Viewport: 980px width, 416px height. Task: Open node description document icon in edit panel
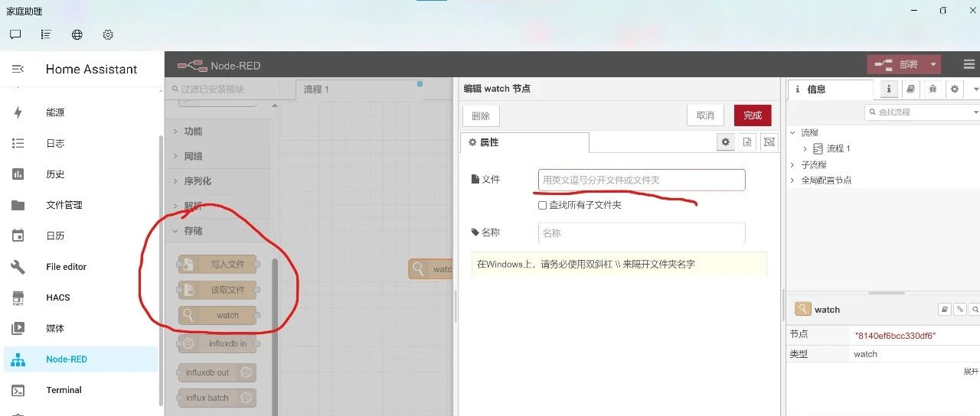[x=747, y=141]
